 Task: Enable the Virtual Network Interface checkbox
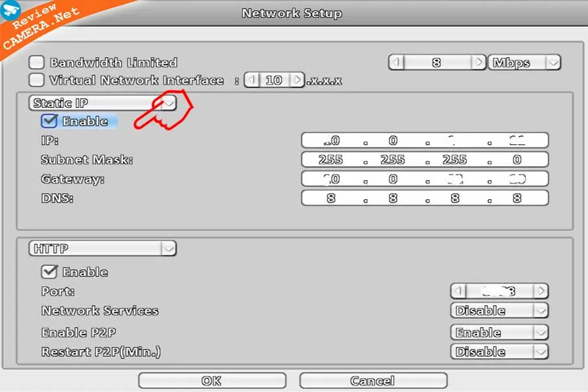click(x=37, y=80)
